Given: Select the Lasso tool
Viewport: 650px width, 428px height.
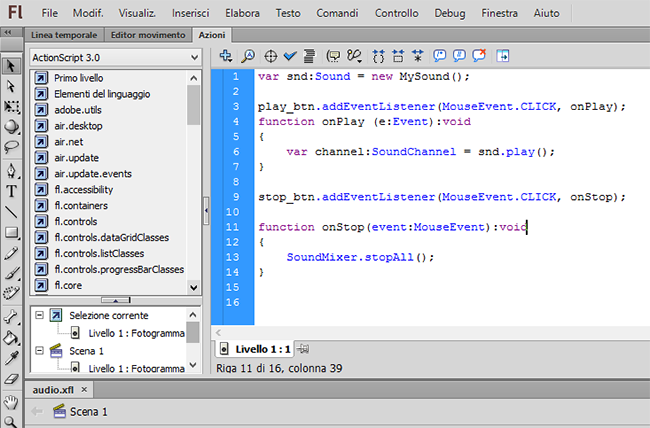Looking at the screenshot, I should click(11, 147).
